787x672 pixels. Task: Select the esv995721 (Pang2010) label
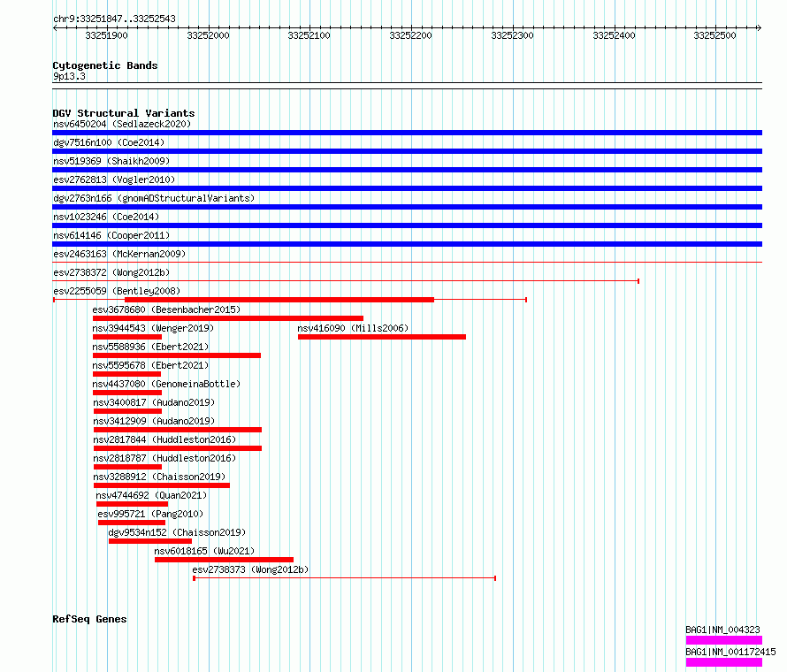click(150, 514)
